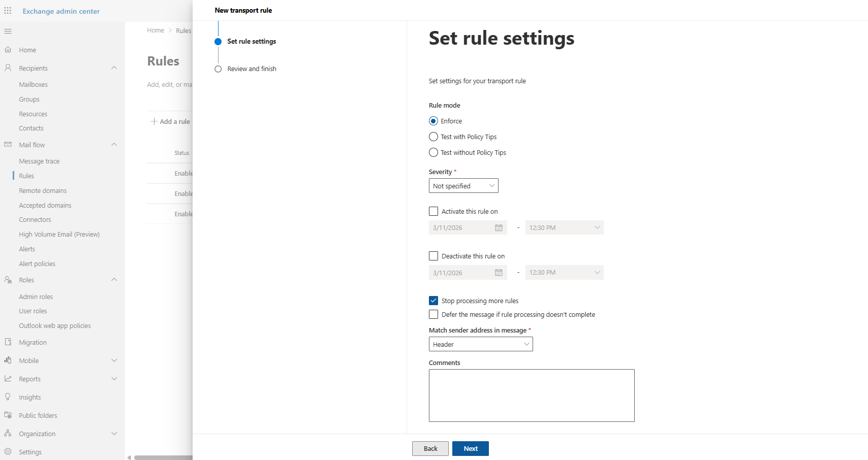
Task: Click the Settings gear icon in sidebar
Action: pyautogui.click(x=8, y=452)
